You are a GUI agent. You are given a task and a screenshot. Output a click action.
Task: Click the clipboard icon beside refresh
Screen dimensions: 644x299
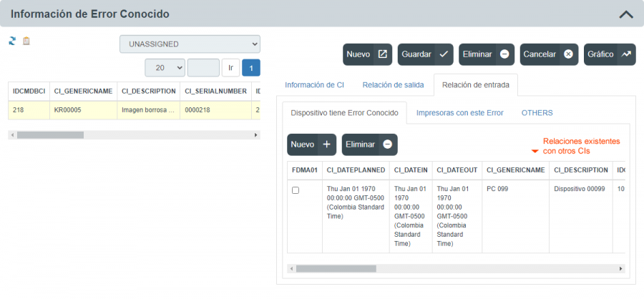pos(26,41)
